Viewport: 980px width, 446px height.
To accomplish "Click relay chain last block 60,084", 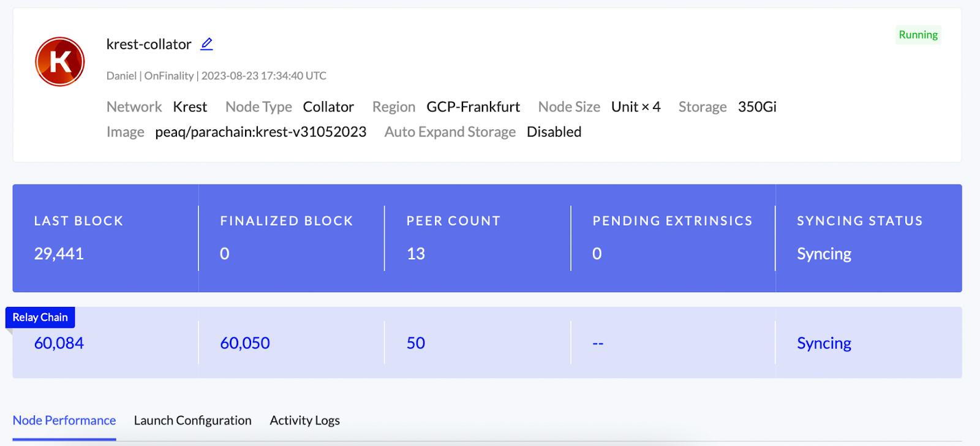I will point(59,343).
